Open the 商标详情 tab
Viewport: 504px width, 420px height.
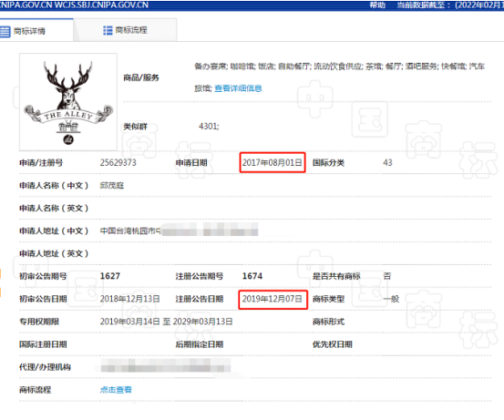tap(36, 30)
